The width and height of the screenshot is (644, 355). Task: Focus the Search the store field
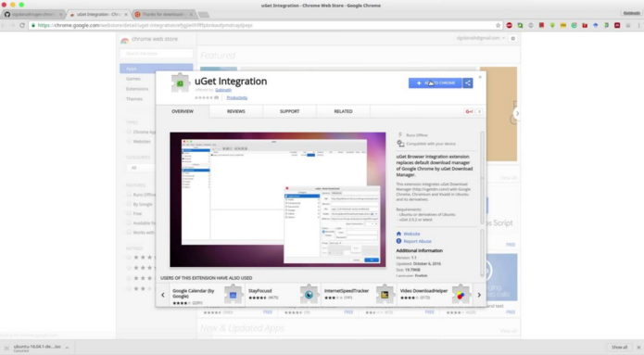click(x=157, y=54)
